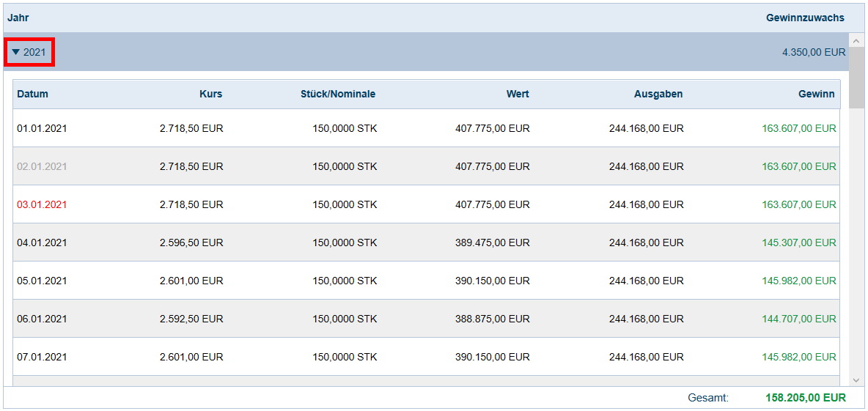The width and height of the screenshot is (868, 411).
Task: Click the Ausgaben column header
Action: [658, 94]
